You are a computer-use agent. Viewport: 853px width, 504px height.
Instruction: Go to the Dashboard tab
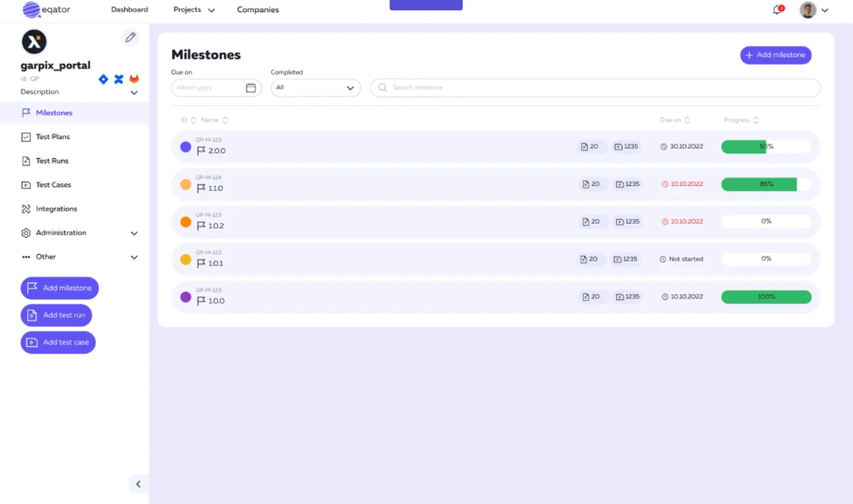pyautogui.click(x=130, y=9)
